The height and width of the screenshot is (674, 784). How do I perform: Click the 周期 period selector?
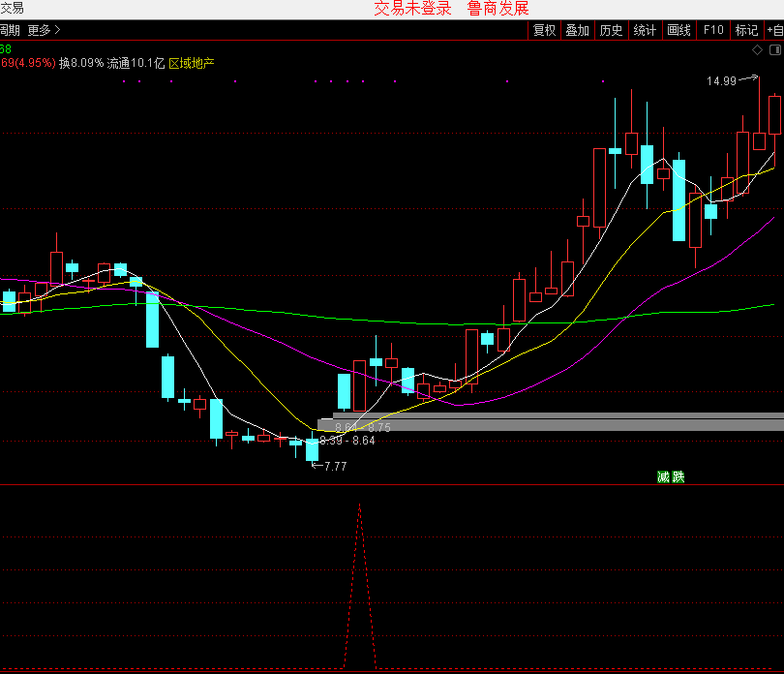click(10, 30)
